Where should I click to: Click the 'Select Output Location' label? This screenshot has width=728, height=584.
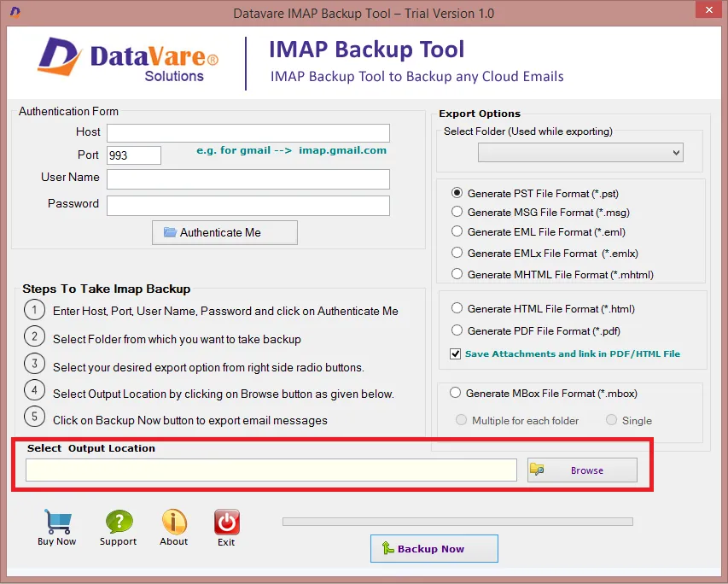click(x=91, y=448)
